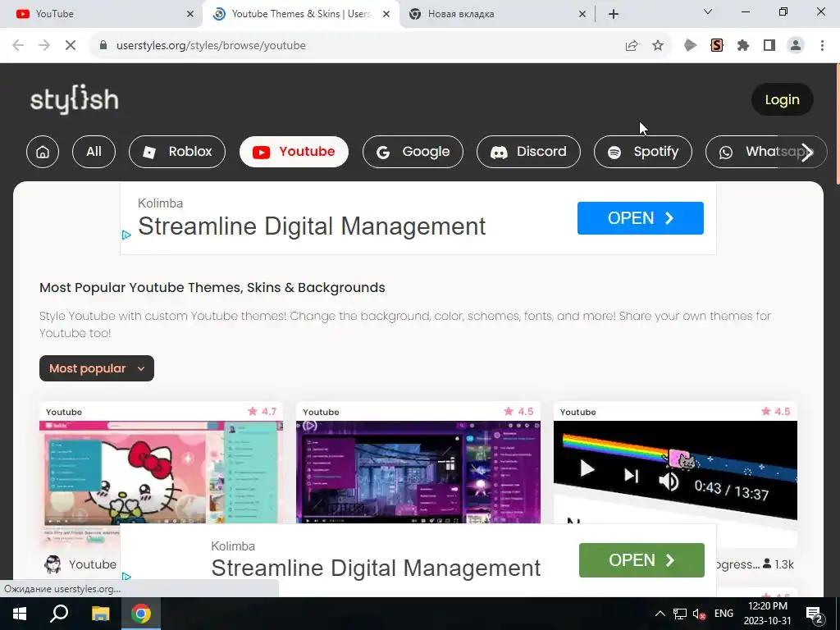Select the All category chip

point(94,152)
